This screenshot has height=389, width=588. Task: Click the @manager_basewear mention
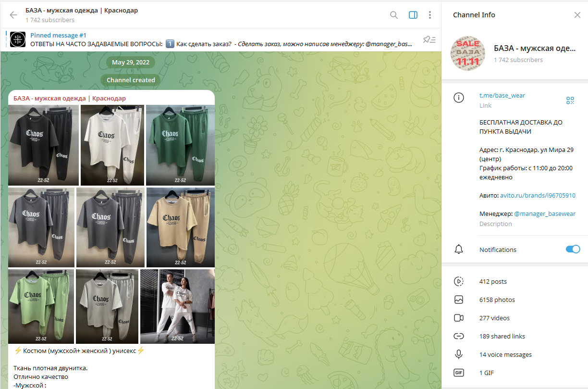pos(544,213)
